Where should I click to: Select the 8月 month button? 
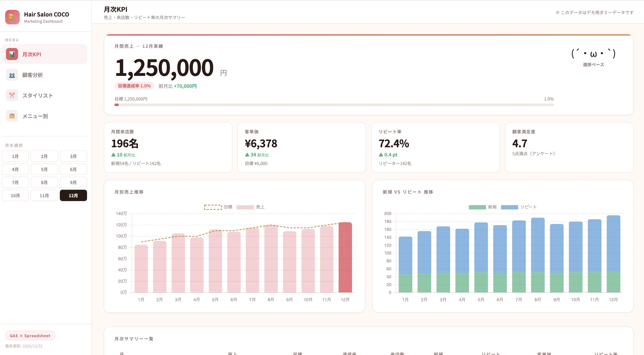pos(44,182)
